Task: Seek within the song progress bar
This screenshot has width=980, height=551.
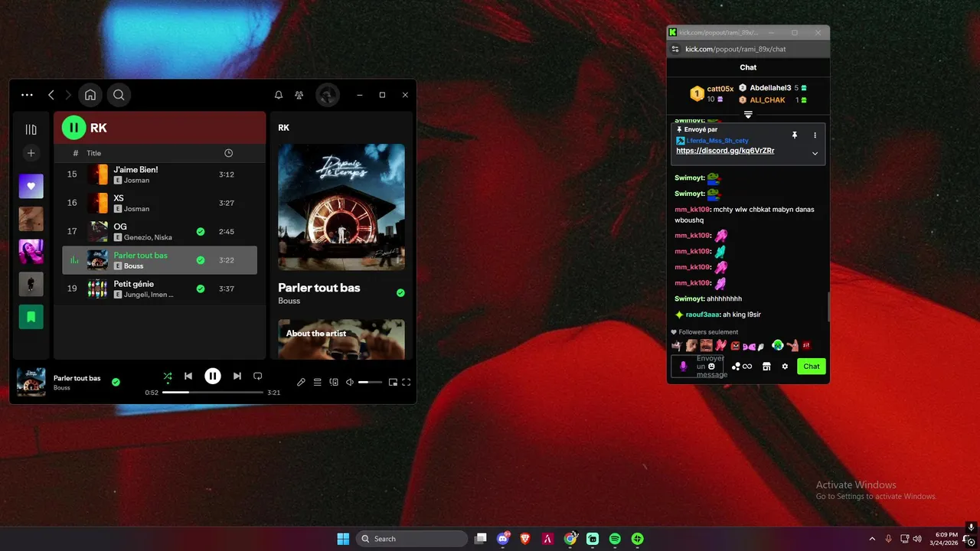Action: (x=213, y=392)
